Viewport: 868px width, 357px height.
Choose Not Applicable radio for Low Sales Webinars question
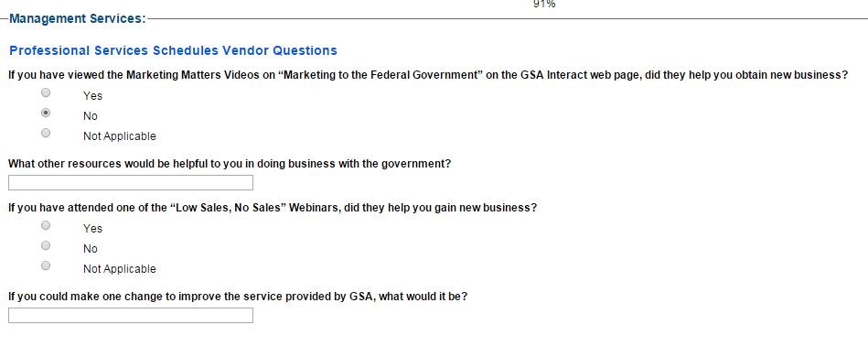click(46, 265)
